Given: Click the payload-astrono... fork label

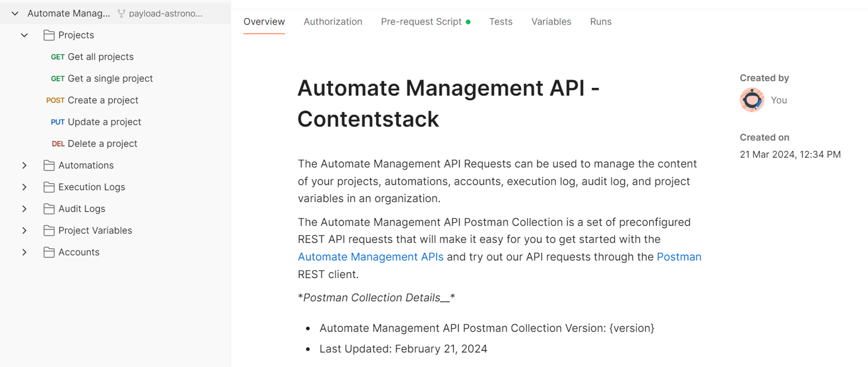Looking at the screenshot, I should (165, 14).
